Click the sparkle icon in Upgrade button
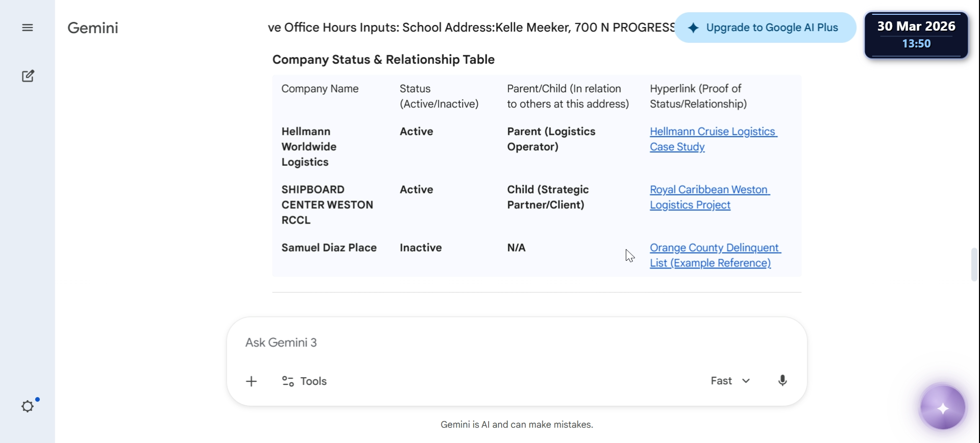This screenshot has height=443, width=980. click(x=693, y=28)
